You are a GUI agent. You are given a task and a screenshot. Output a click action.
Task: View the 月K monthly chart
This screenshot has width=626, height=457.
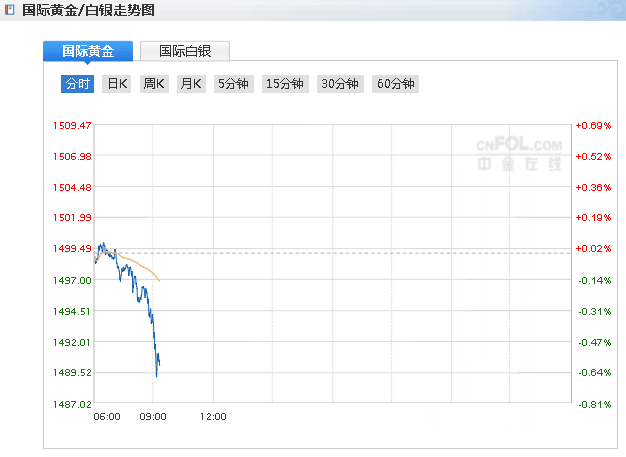(x=190, y=84)
